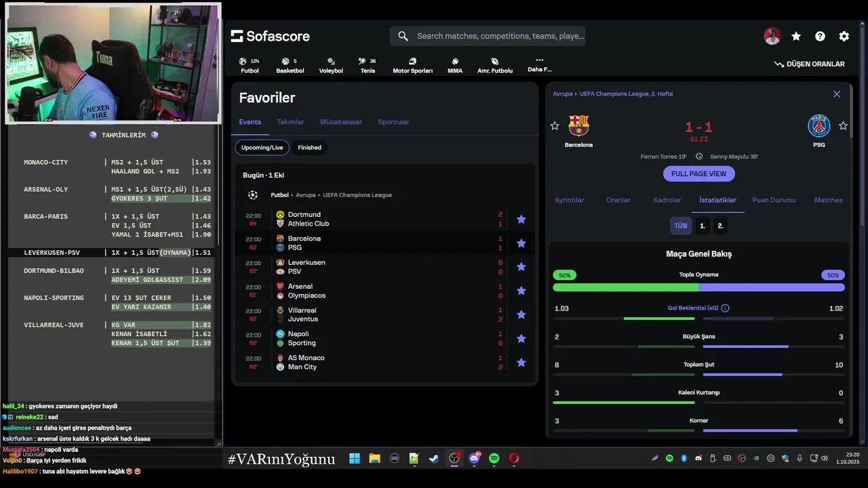Switch to the Takımlar tab
The image size is (868, 488).
pos(290,122)
